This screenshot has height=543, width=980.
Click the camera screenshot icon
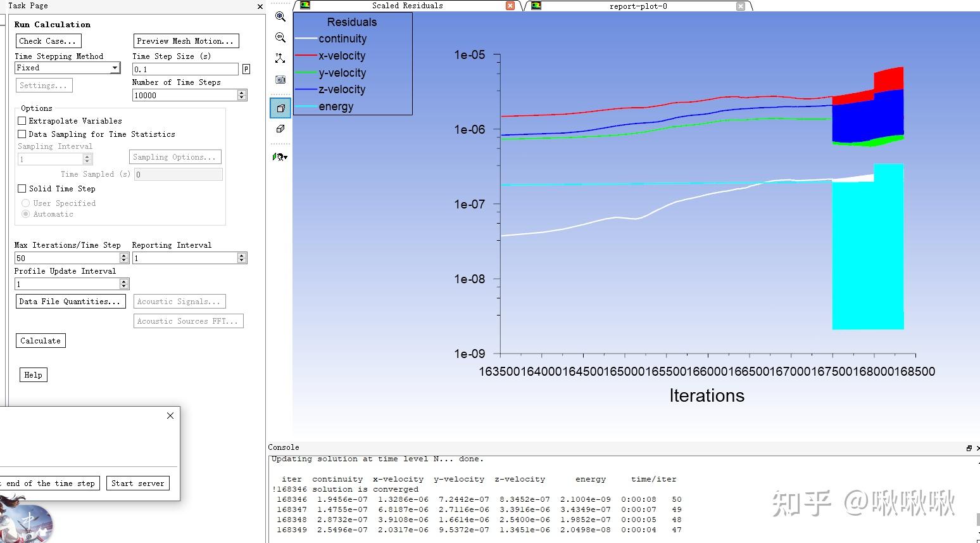click(280, 80)
